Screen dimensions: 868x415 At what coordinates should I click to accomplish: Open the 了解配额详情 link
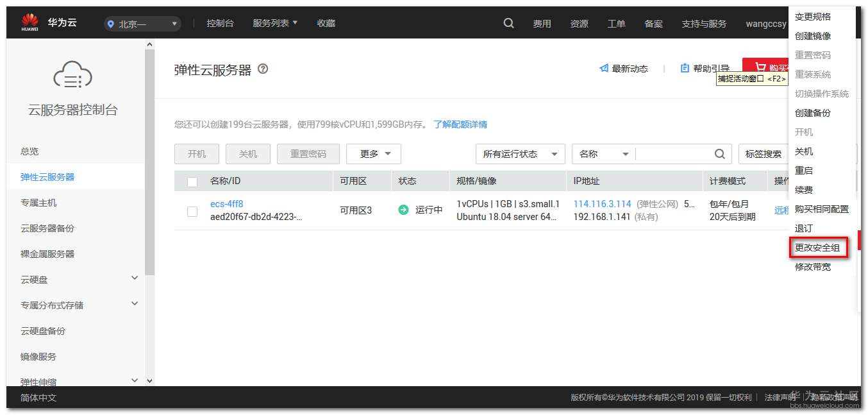(460, 124)
